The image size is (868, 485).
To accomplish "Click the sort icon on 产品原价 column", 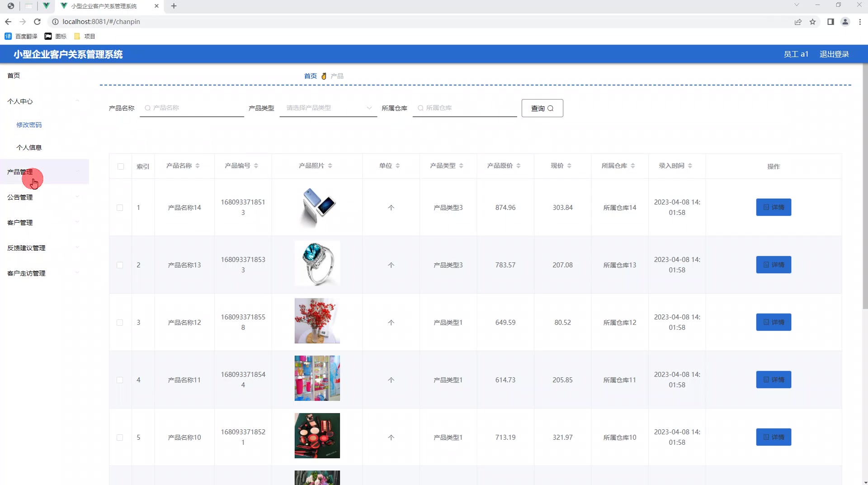I will [519, 166].
